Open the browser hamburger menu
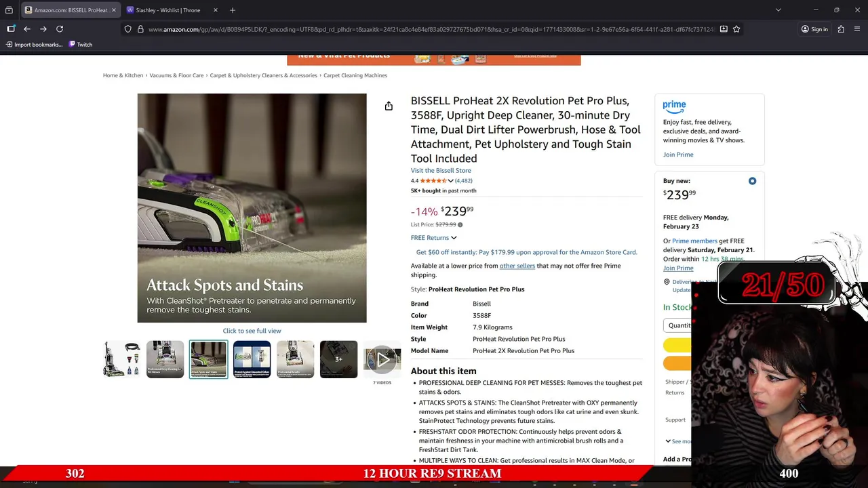The image size is (868, 488). pyautogui.click(x=857, y=29)
